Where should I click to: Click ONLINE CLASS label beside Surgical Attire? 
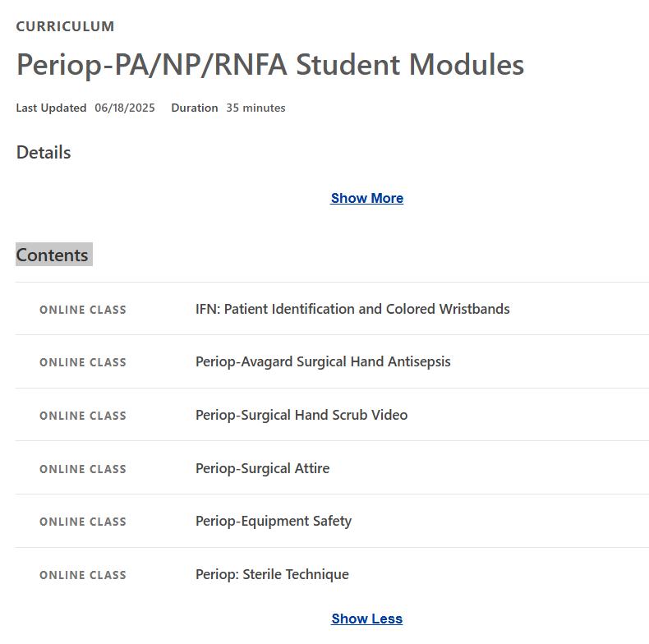pos(83,469)
